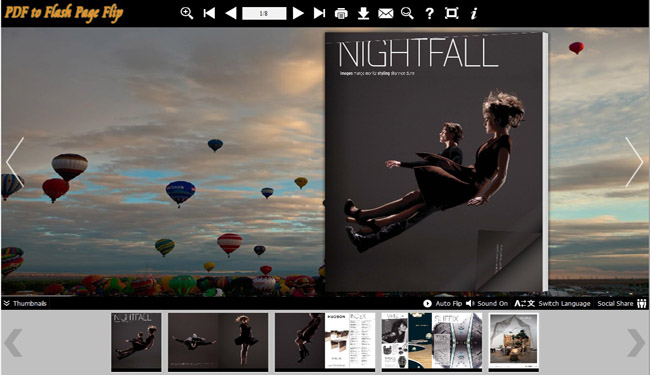Open the last page thumbnail
650x375 pixels.
click(x=514, y=342)
